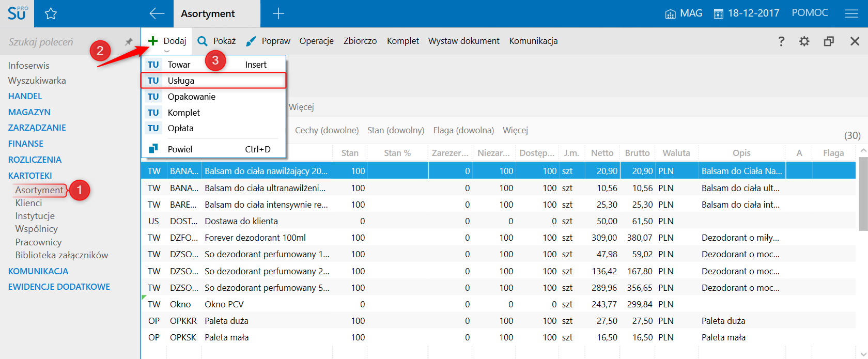
Task: Click the TU icon beside Opakowanie
Action: click(153, 97)
